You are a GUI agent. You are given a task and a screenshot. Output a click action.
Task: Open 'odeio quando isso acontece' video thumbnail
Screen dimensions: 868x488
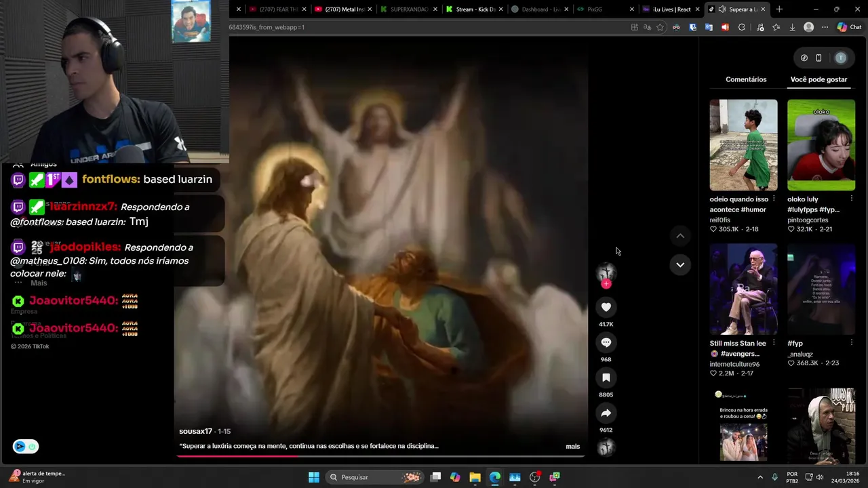click(x=743, y=145)
